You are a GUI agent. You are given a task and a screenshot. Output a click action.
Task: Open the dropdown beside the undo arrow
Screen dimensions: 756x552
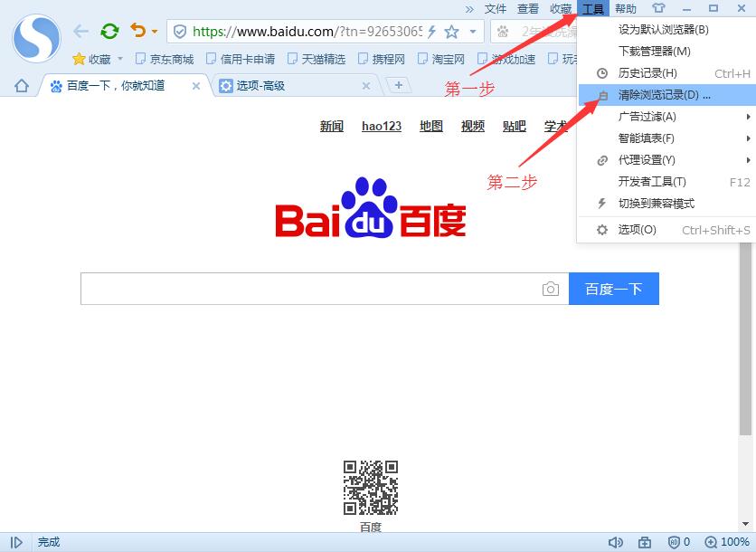[155, 32]
